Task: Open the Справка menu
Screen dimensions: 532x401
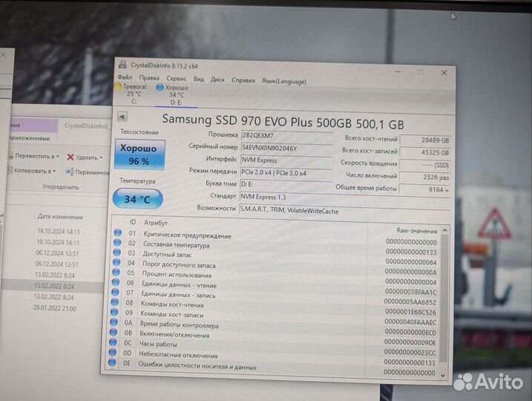Action: 243,80
